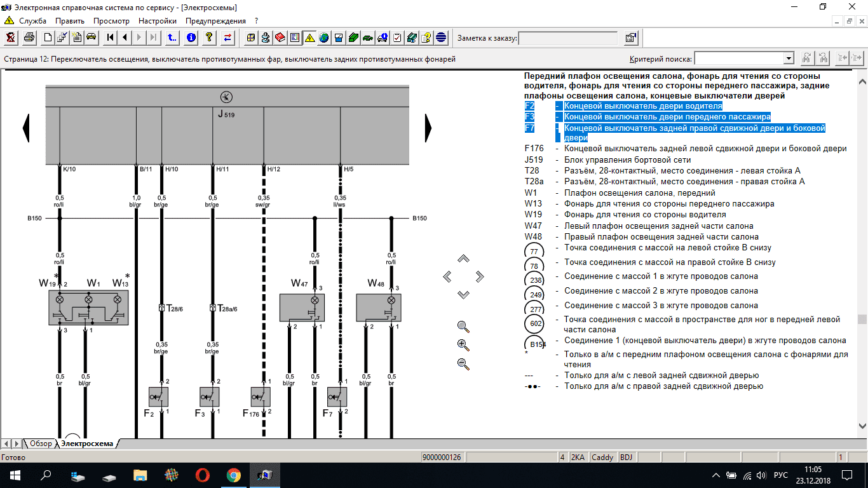This screenshot has width=868, height=488.
Task: Click the blue information circle icon
Action: click(191, 37)
